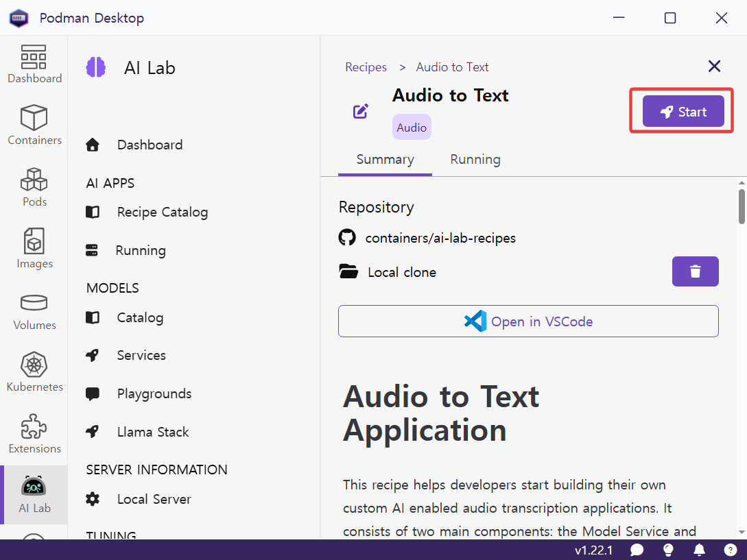Viewport: 747px width, 560px height.
Task: Click the lightbulb troubleshooting icon
Action: coord(667,550)
